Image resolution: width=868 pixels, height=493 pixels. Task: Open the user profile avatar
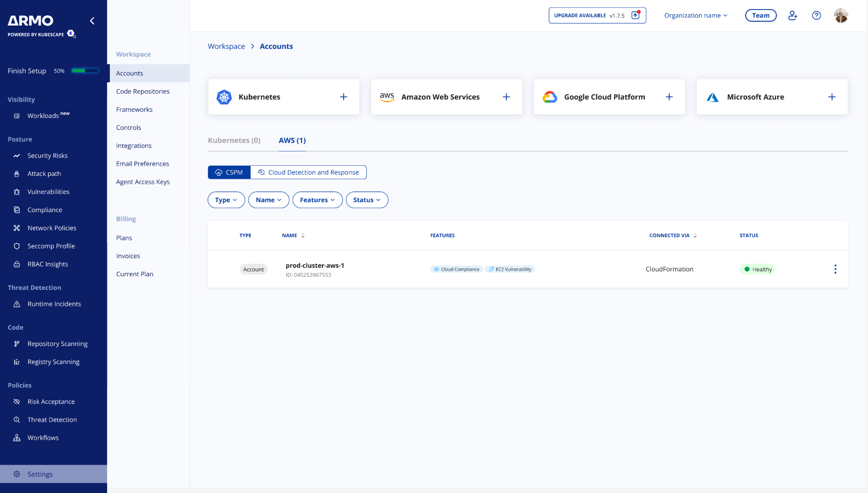tap(841, 16)
